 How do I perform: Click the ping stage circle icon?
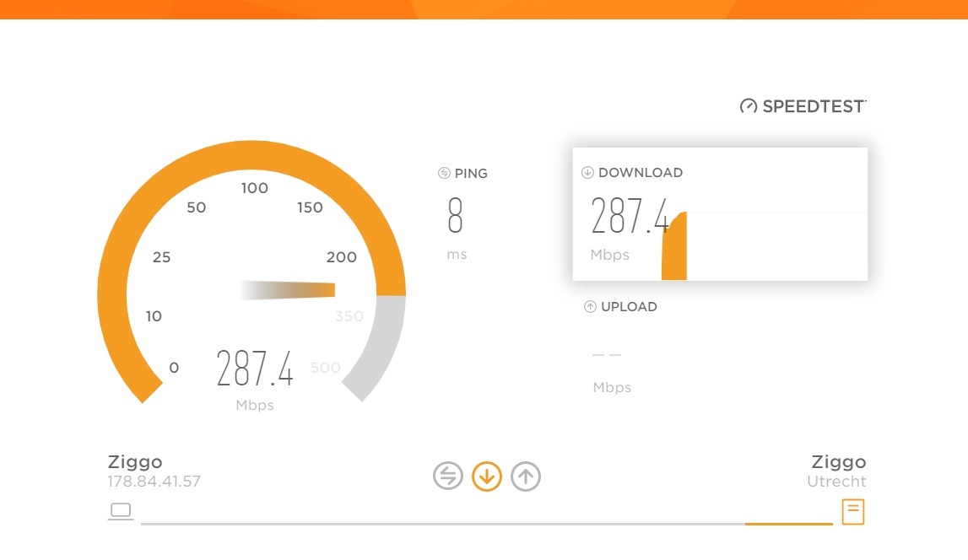(x=448, y=477)
